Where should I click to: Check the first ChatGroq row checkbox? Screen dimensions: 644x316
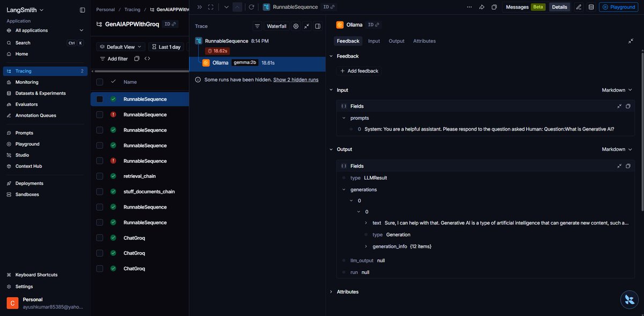click(x=99, y=238)
